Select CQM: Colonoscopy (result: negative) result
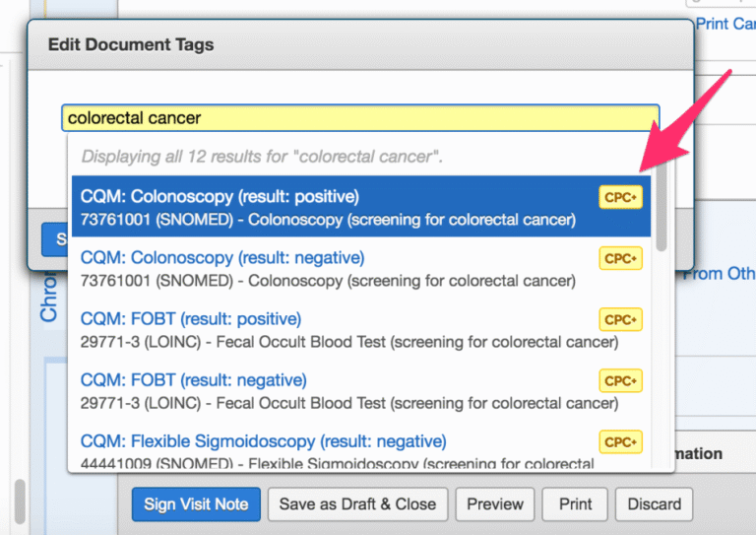 click(x=361, y=268)
